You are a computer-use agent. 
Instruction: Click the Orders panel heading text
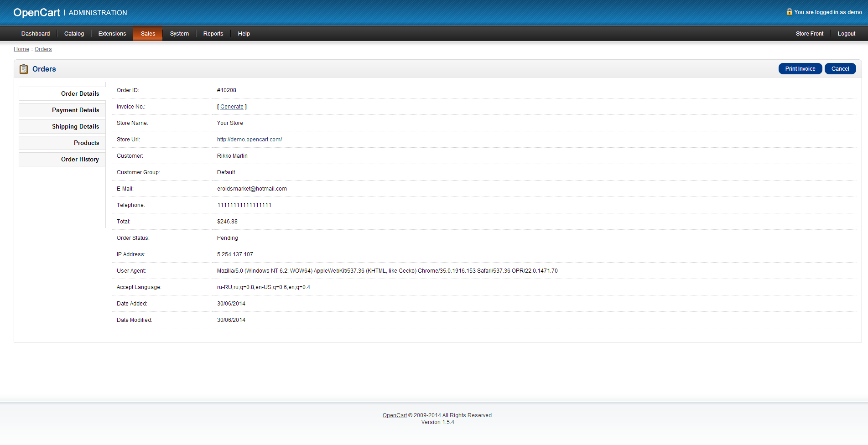click(x=44, y=69)
